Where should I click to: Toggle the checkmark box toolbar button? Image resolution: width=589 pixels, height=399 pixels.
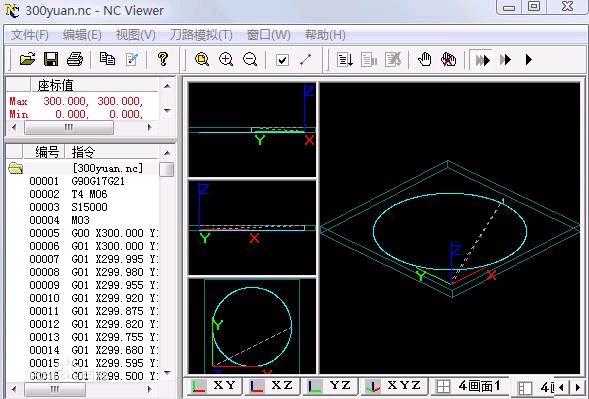282,60
